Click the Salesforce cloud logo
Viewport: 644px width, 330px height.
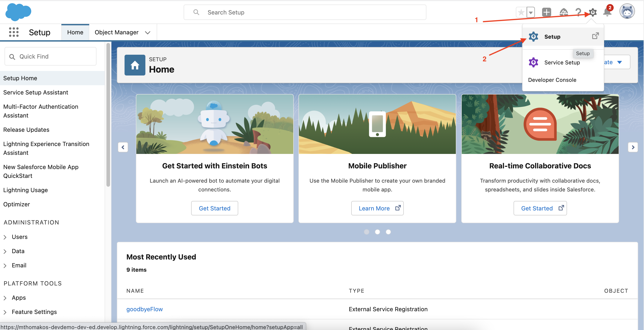(x=18, y=12)
